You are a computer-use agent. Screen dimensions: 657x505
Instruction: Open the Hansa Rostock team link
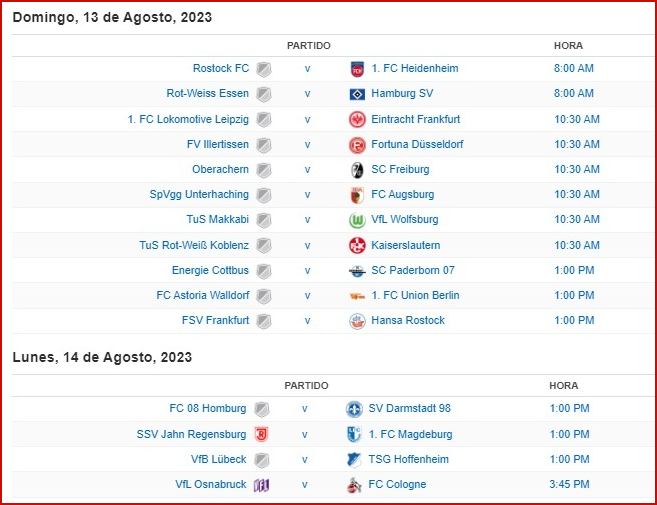tap(408, 320)
